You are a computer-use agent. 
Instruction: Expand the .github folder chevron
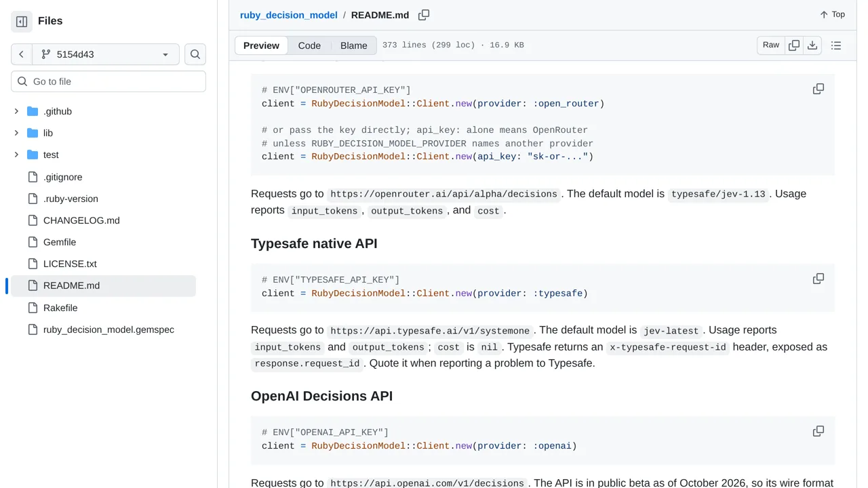point(16,111)
